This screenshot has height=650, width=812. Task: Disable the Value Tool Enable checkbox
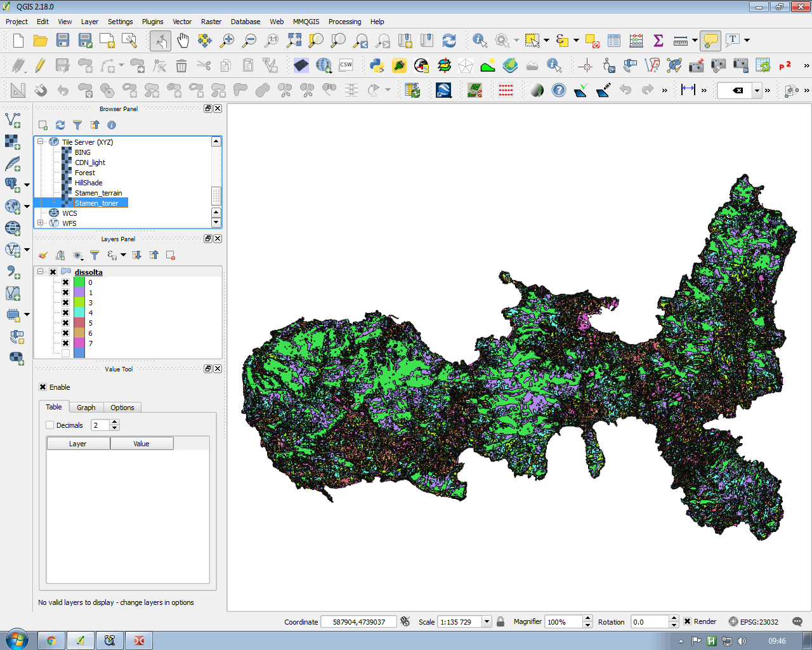(x=43, y=387)
